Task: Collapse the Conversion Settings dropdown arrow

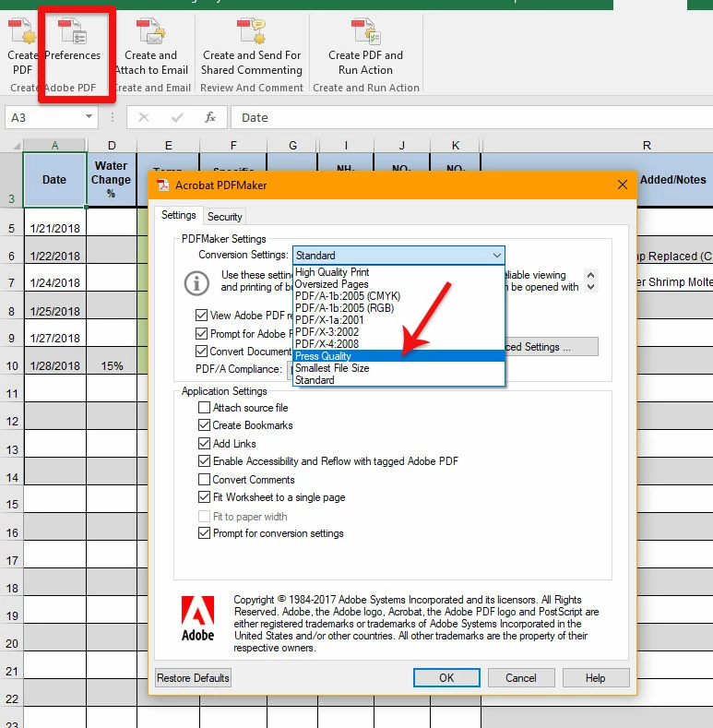Action: pyautogui.click(x=496, y=256)
